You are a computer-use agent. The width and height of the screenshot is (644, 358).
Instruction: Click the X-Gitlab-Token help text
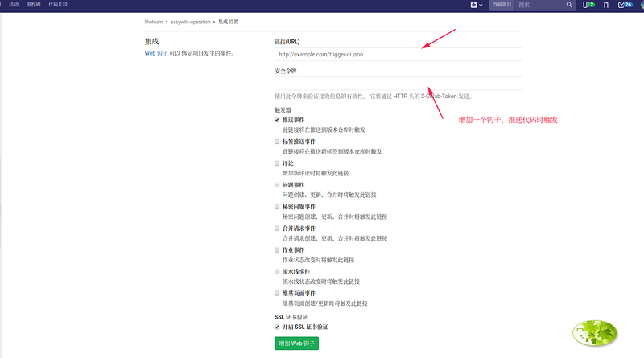click(374, 97)
